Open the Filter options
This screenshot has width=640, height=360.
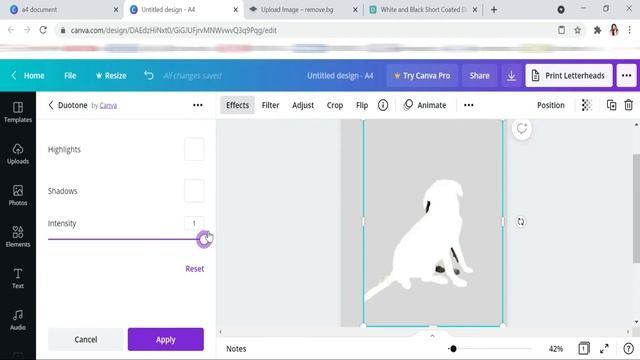(x=270, y=105)
